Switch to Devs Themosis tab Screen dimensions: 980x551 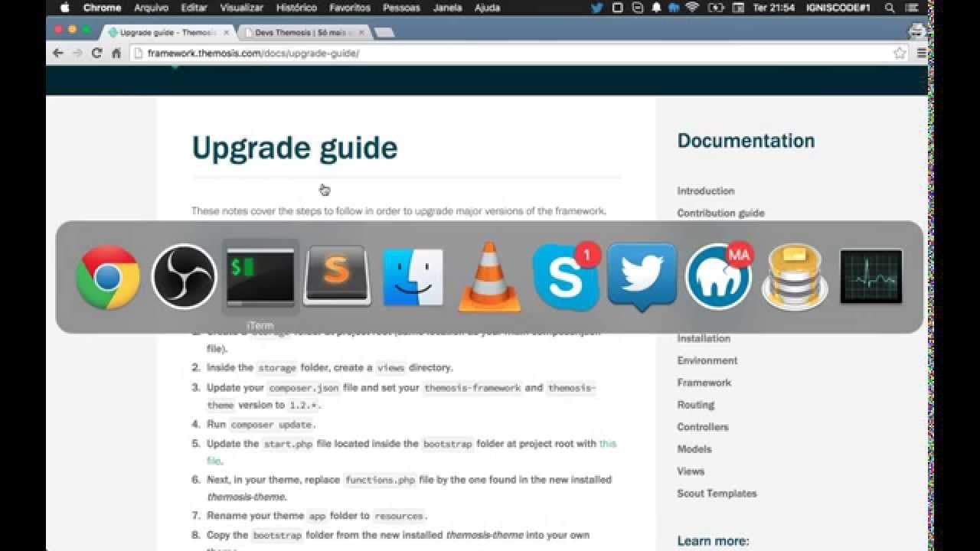coord(305,33)
